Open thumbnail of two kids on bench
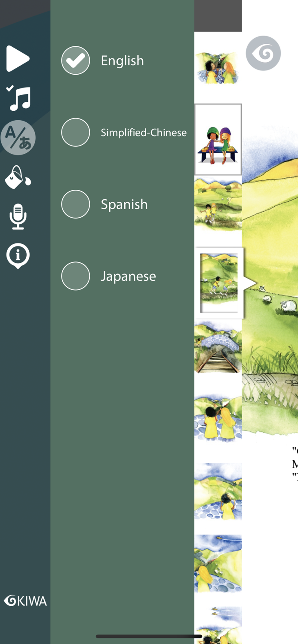 (218, 140)
